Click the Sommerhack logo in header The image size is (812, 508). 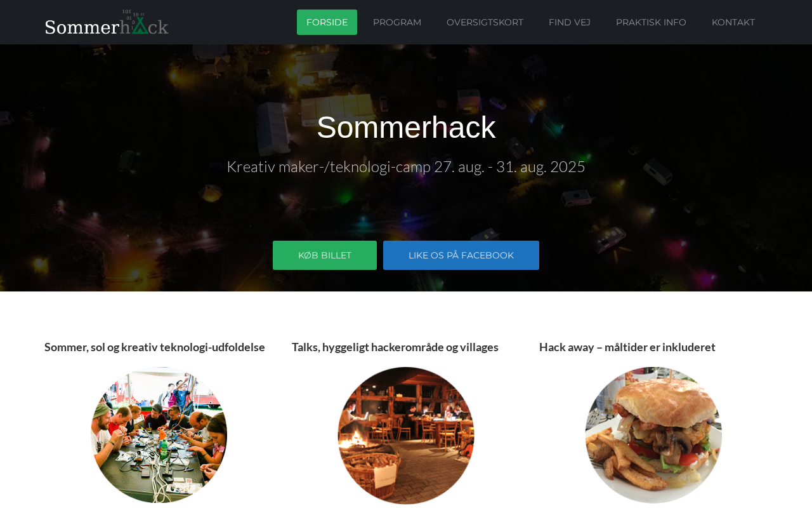point(107,22)
